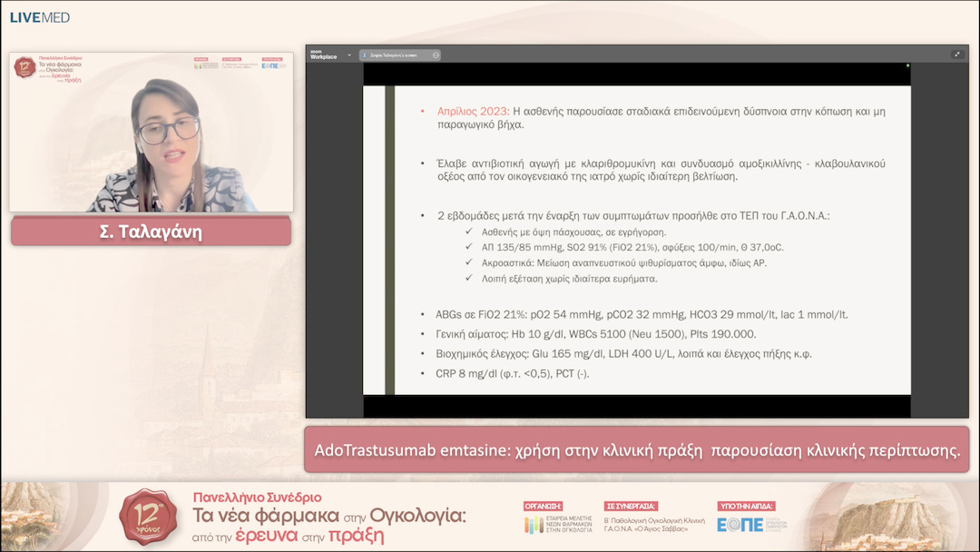Click the ABGs σε FiO2 21% bullet line
The height and width of the screenshot is (552, 980).
click(642, 314)
